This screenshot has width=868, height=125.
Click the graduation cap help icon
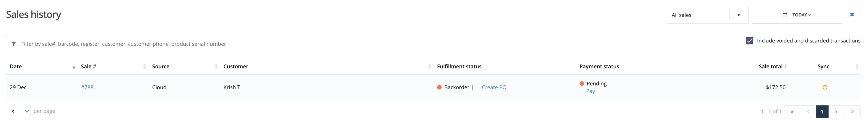point(852,15)
